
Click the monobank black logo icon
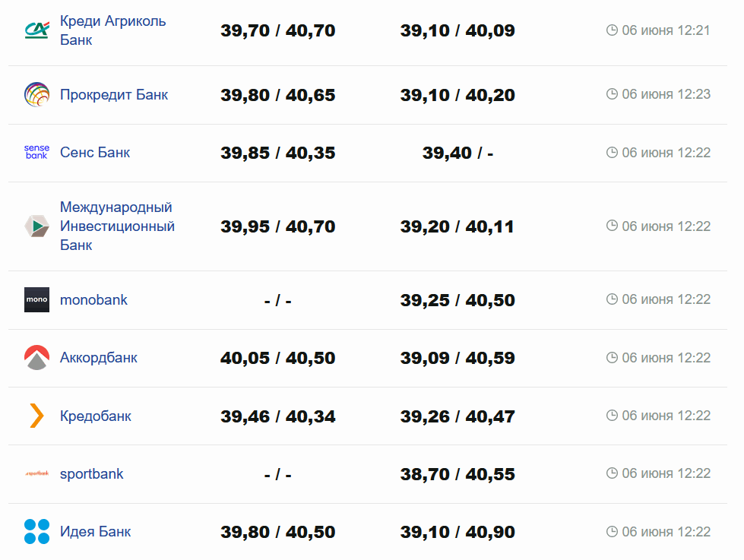(x=36, y=300)
